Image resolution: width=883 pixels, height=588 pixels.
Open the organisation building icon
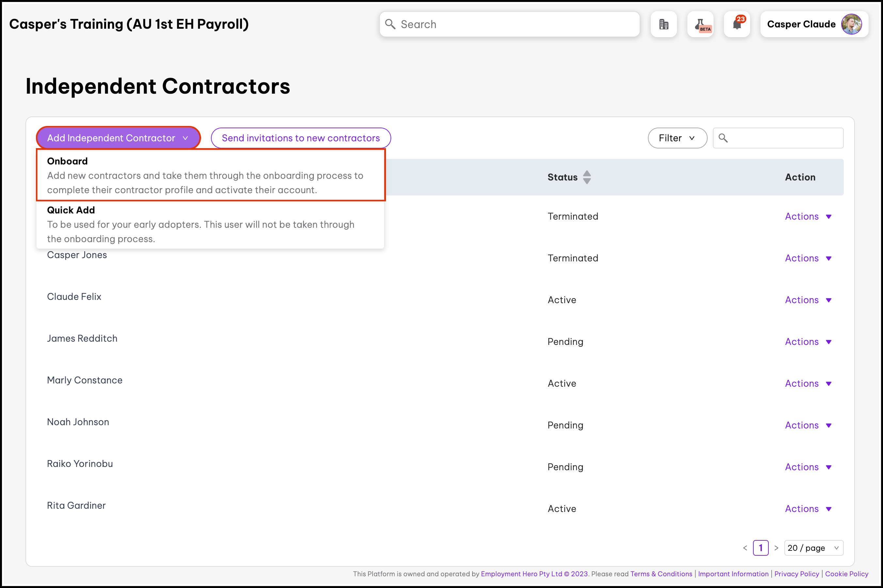tap(664, 24)
